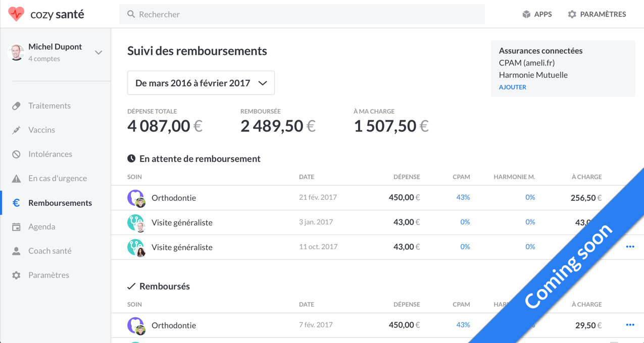The height and width of the screenshot is (343, 644).
Task: Expand the Michel Dupont account chevron
Action: 98,52
